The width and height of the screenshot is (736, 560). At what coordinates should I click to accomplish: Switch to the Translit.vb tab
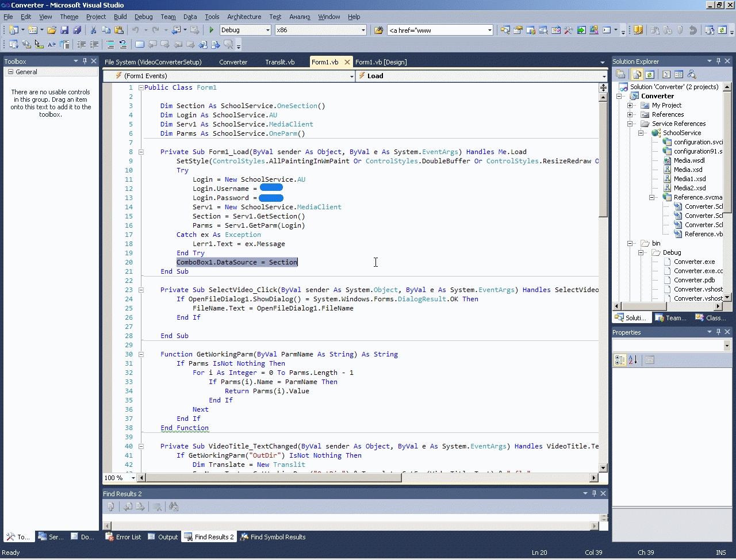click(x=279, y=62)
